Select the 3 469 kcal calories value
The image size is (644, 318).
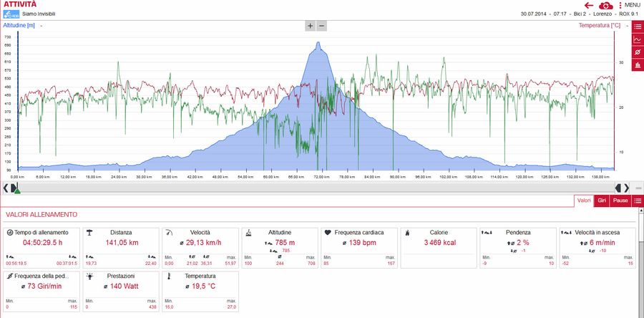click(440, 243)
